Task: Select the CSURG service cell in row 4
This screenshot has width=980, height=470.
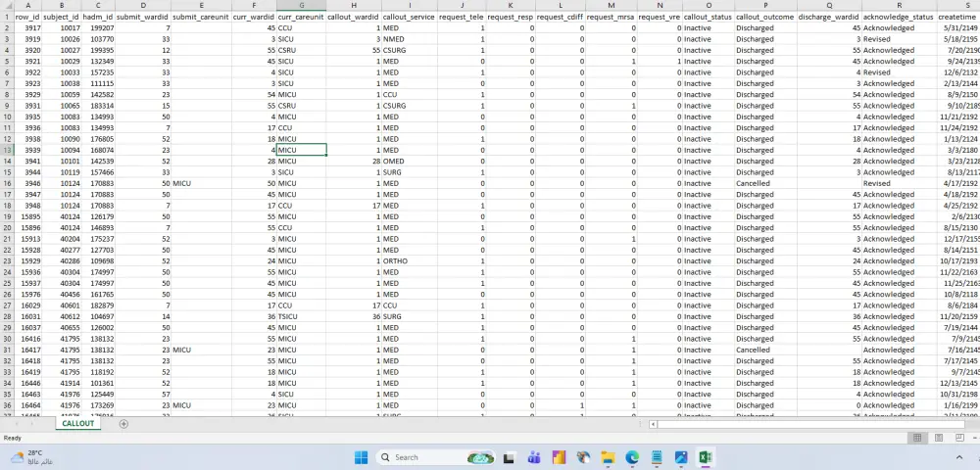Action: (410, 50)
